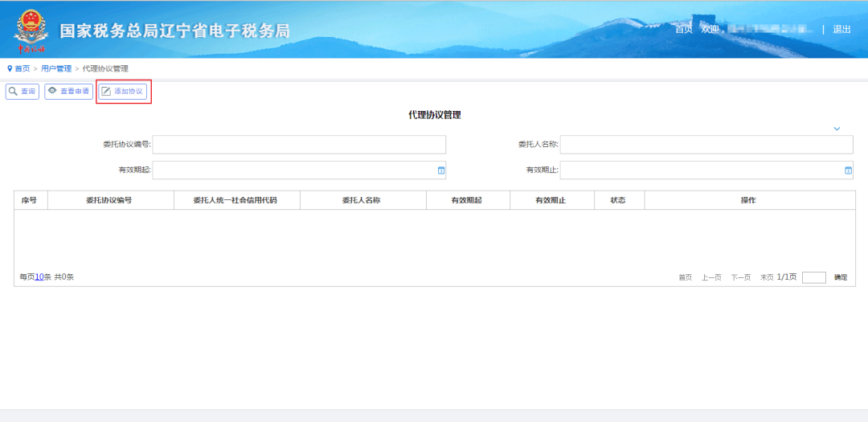Click the pagination 确定 button
Screen dimensions: 868x422
coord(841,277)
